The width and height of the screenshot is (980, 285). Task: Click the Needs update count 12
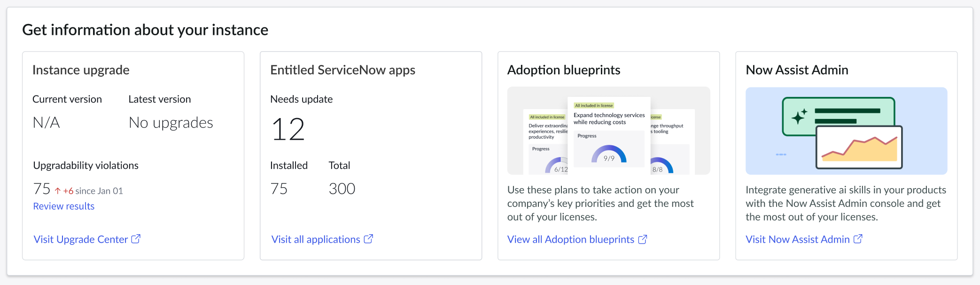click(x=288, y=129)
